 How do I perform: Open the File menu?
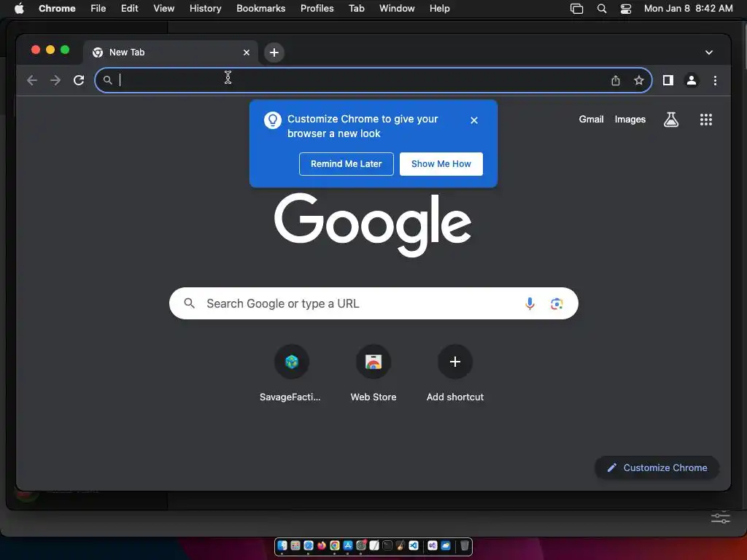[98, 9]
